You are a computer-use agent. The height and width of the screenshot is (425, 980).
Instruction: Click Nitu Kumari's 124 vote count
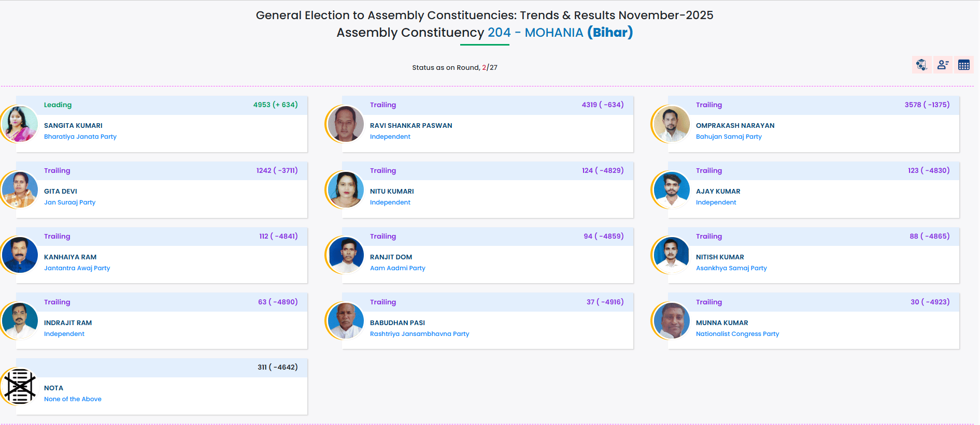coord(587,170)
